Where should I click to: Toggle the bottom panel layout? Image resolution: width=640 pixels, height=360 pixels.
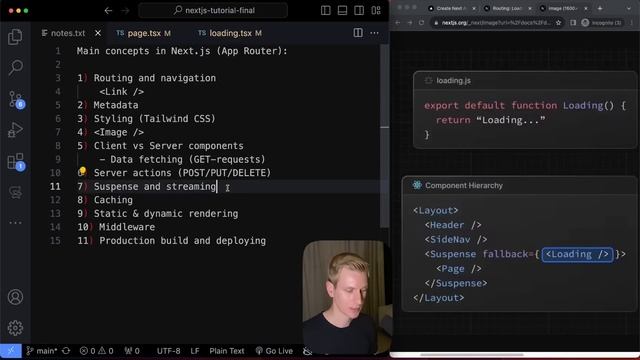(x=342, y=11)
